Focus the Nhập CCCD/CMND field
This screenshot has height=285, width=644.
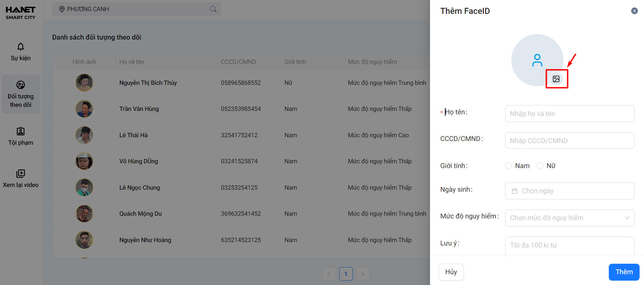[570, 141]
